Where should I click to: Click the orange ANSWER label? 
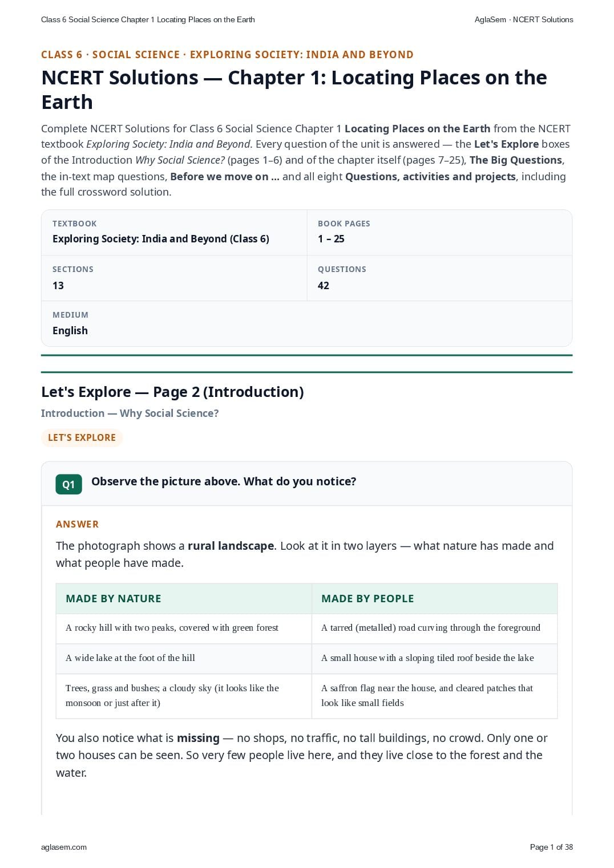point(77,524)
